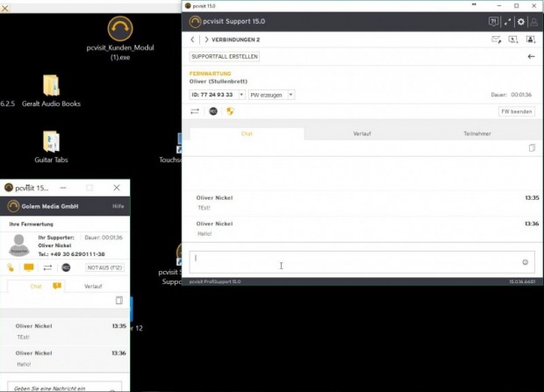
Task: Click the ID: 77 24 93 33 field text
Action: pyautogui.click(x=212, y=95)
